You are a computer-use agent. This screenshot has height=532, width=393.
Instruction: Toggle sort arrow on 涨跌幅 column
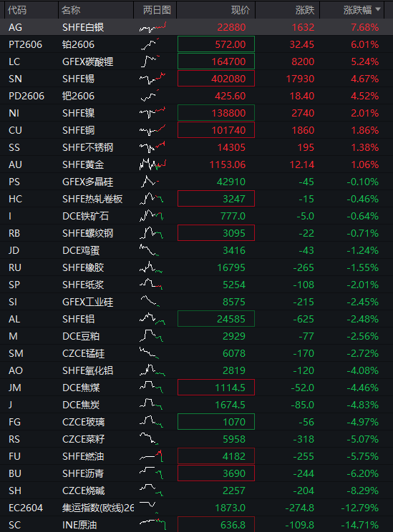coord(378,10)
